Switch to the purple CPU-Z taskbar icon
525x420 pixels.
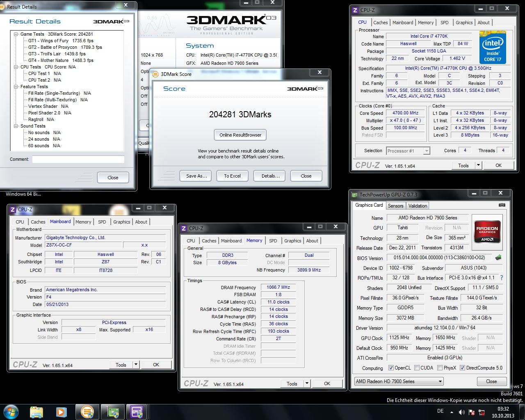click(x=137, y=411)
